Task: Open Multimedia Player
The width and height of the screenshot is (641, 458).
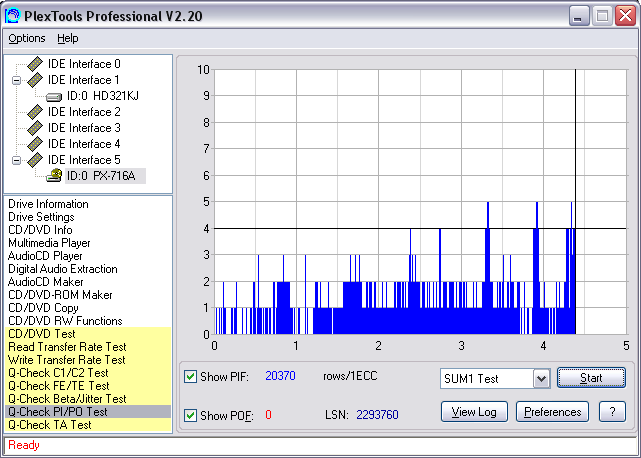Action: (x=49, y=243)
